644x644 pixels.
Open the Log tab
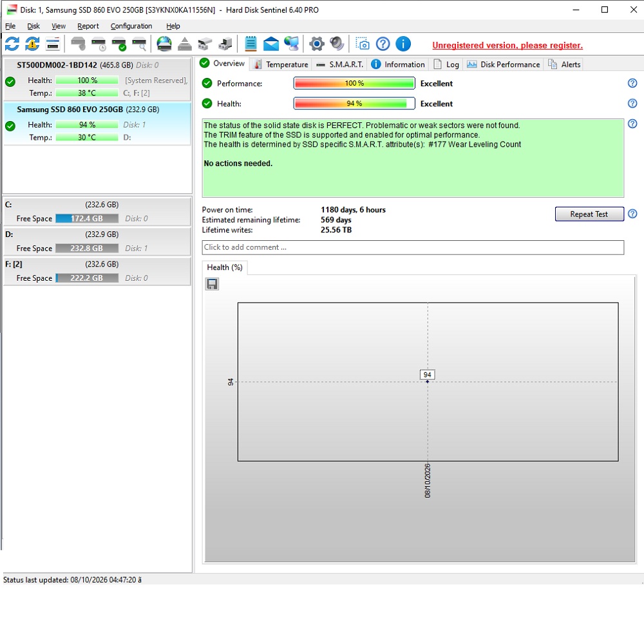(x=446, y=64)
